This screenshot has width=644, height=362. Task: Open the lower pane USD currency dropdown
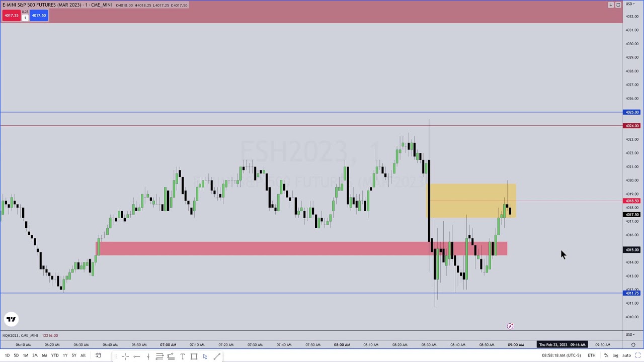pyautogui.click(x=630, y=335)
